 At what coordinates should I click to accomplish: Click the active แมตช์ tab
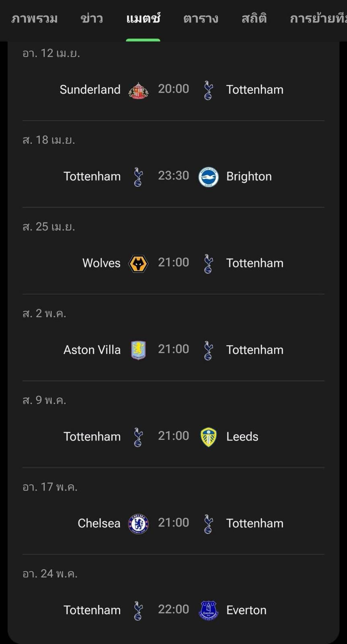point(143,19)
